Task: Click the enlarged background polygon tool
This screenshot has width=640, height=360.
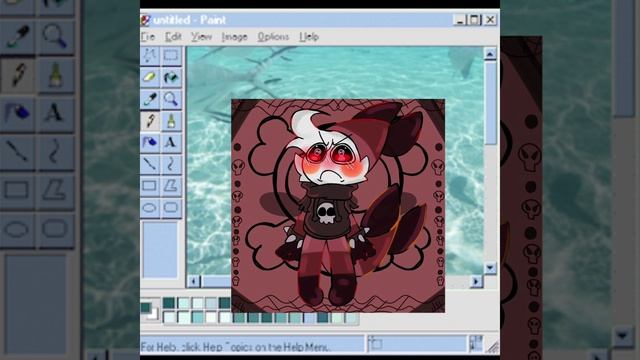Action: [x=56, y=191]
